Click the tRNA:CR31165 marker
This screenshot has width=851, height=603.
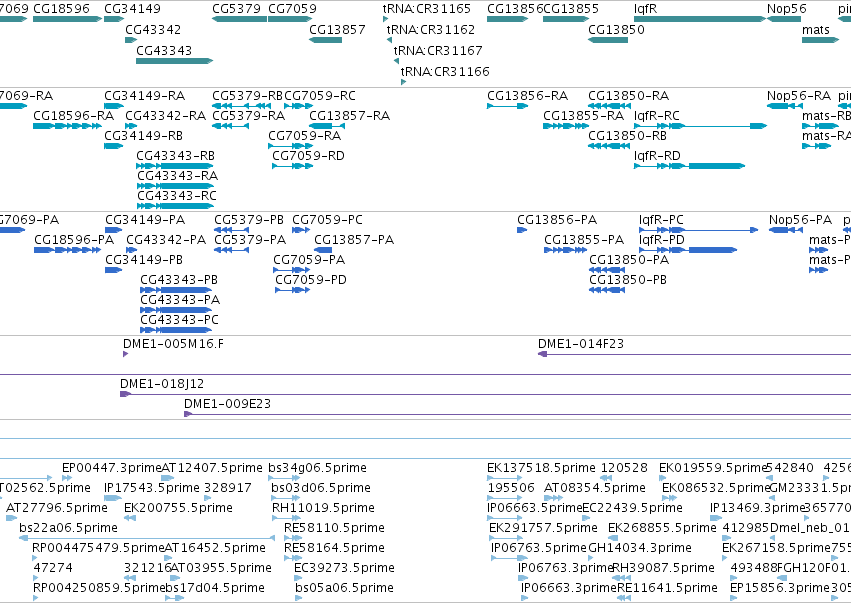(385, 20)
